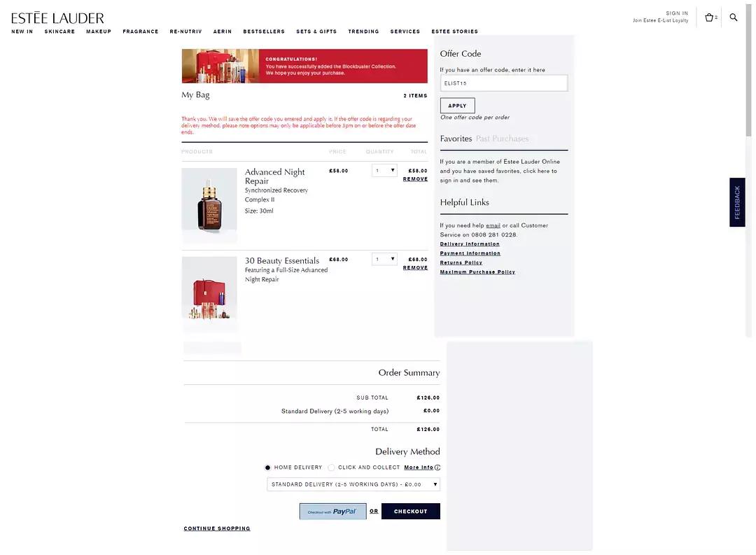
Task: Open the Skincare menu
Action: (x=59, y=31)
